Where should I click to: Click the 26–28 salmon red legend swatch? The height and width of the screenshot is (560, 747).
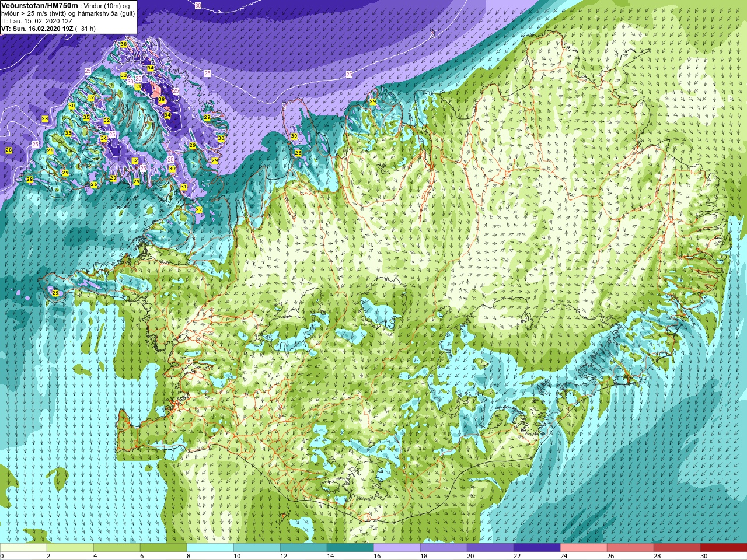(x=630, y=547)
